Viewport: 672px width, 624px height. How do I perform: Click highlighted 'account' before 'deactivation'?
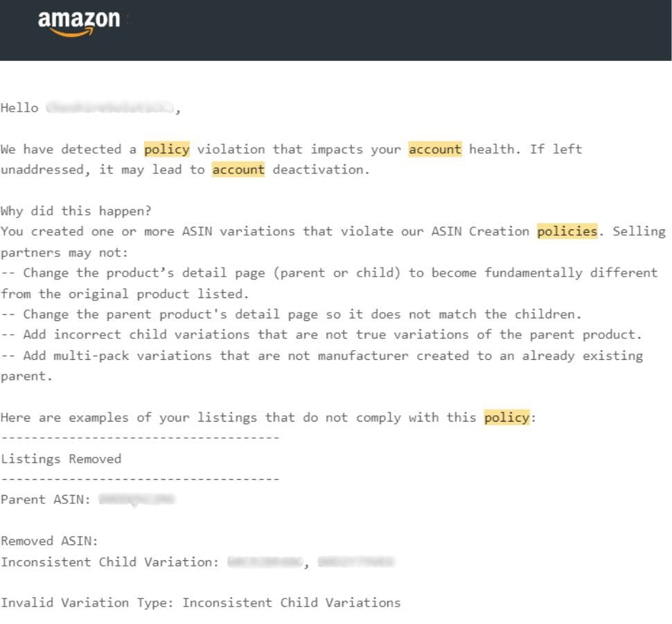238,170
